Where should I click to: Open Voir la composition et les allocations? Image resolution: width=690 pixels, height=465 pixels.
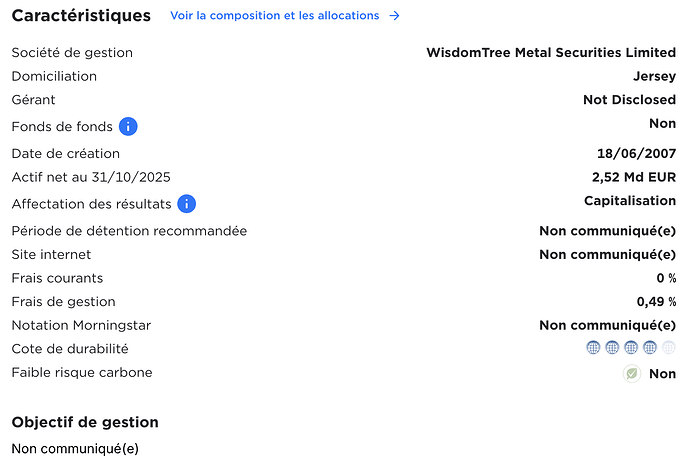coord(275,16)
